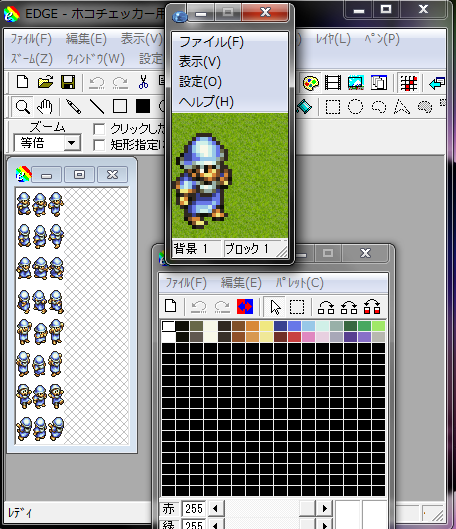Open a file with the folder icon
Image resolution: width=456 pixels, height=529 pixels.
click(45, 82)
